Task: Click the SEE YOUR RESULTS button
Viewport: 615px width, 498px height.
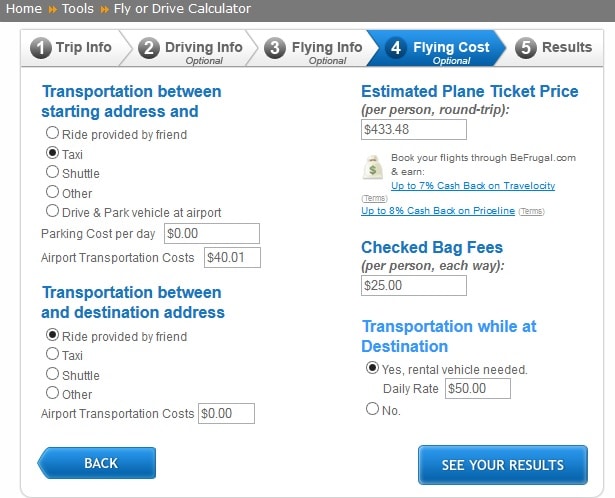Action: coord(503,465)
